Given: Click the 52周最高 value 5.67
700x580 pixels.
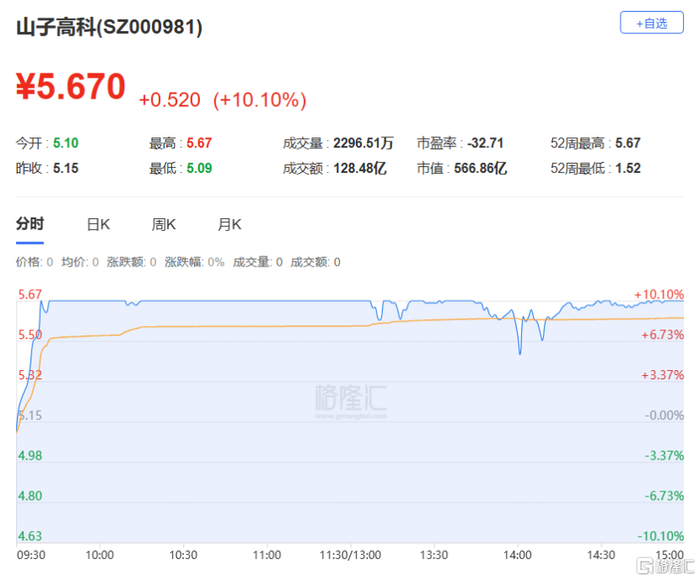Looking at the screenshot, I should tap(628, 143).
